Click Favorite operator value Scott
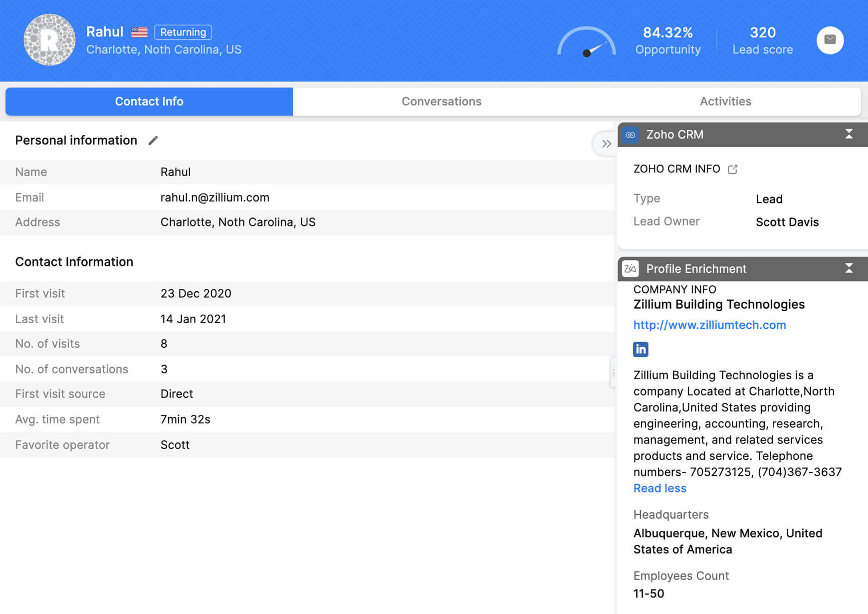 [175, 445]
